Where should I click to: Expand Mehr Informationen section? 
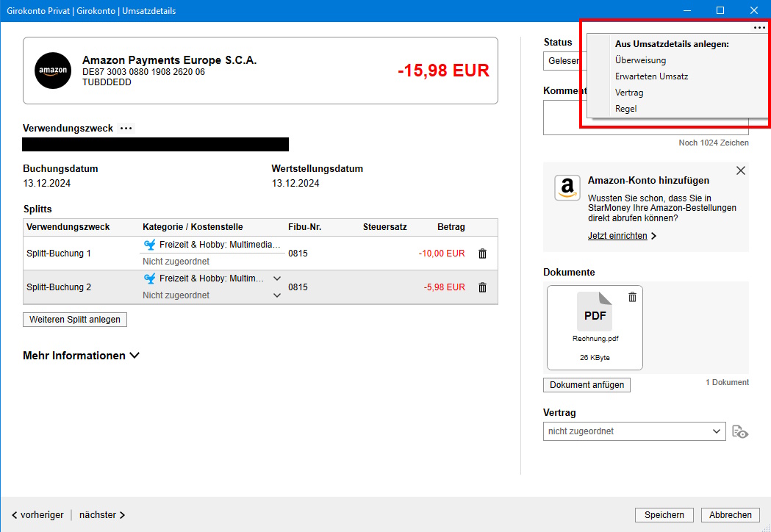click(81, 356)
